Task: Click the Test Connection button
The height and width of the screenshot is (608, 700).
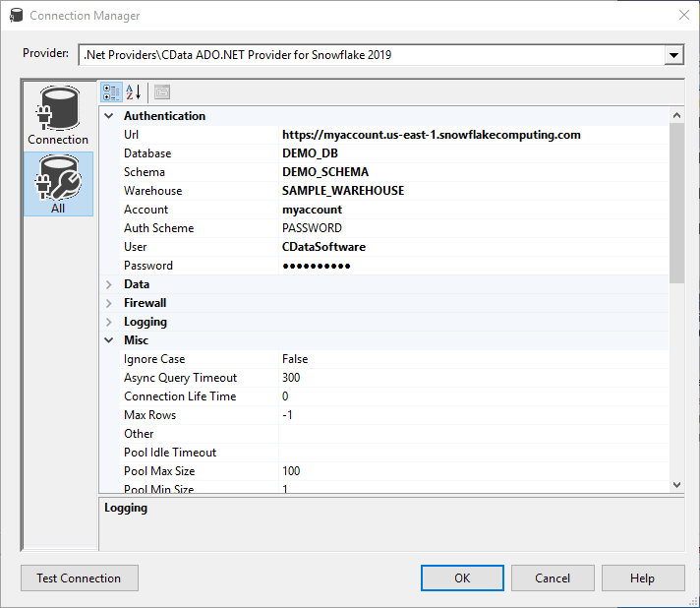Action: (80, 578)
